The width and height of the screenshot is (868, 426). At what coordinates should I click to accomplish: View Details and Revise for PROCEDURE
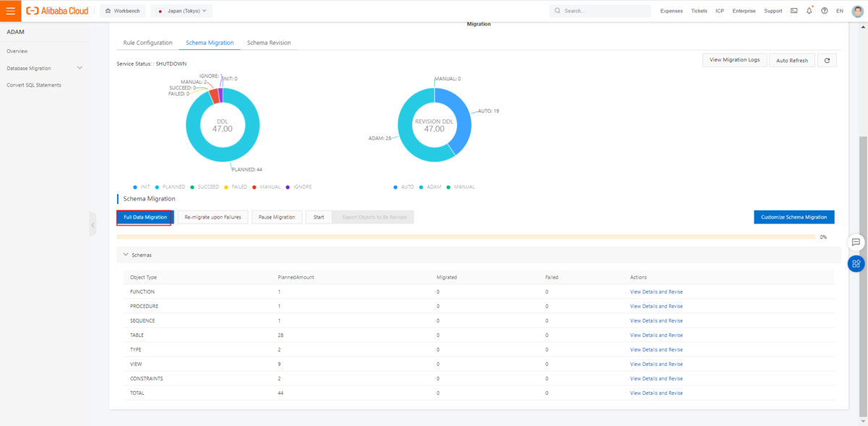[656, 306]
